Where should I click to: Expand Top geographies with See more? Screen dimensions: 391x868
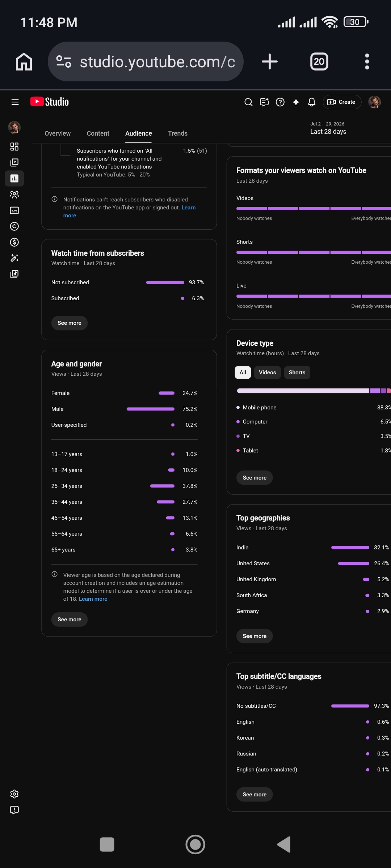click(255, 636)
